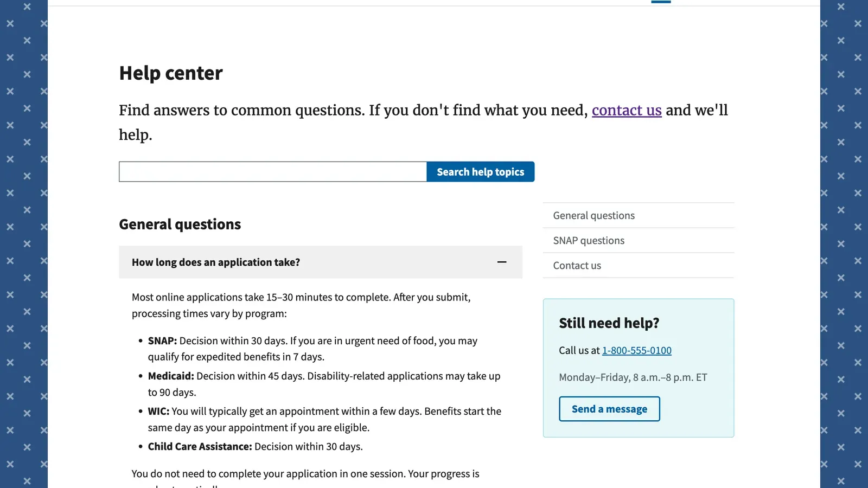Image resolution: width=868 pixels, height=488 pixels.
Task: Click the General questions section heading
Action: (x=180, y=224)
